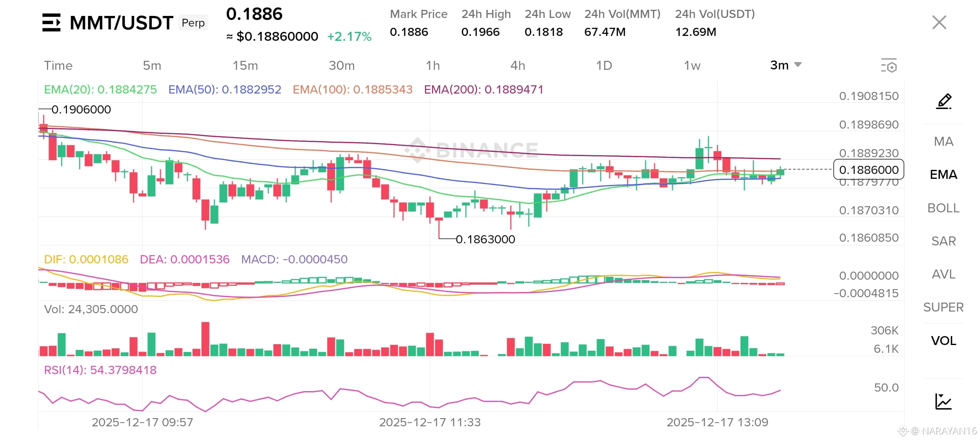The image size is (980, 441).
Task: Select the 5m interval
Action: [x=152, y=65]
